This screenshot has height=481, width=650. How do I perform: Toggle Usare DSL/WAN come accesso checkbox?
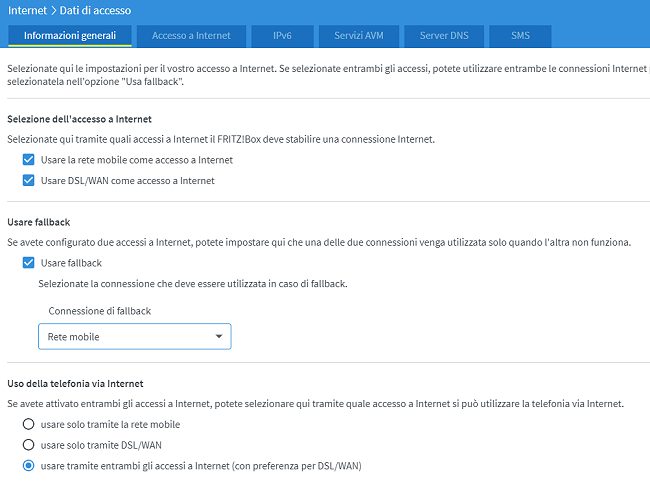[x=29, y=180]
